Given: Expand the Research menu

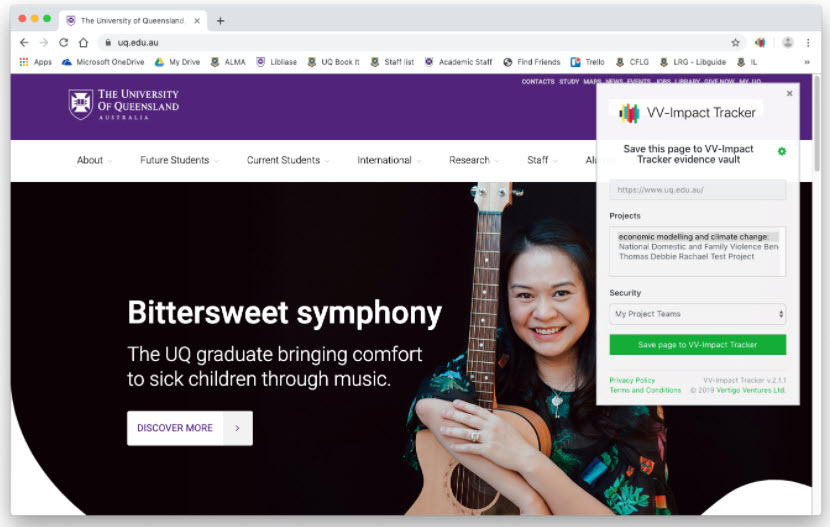Looking at the screenshot, I should [x=474, y=160].
